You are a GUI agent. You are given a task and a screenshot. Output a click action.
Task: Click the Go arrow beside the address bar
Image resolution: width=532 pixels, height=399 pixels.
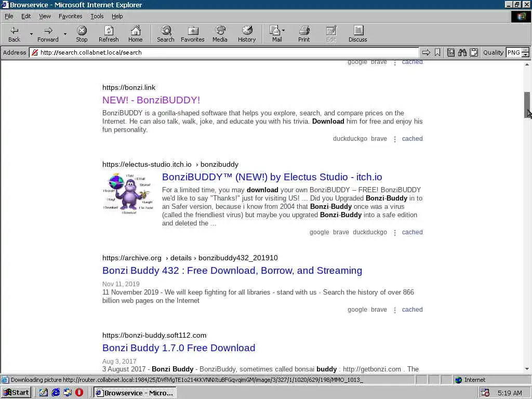coord(426,52)
